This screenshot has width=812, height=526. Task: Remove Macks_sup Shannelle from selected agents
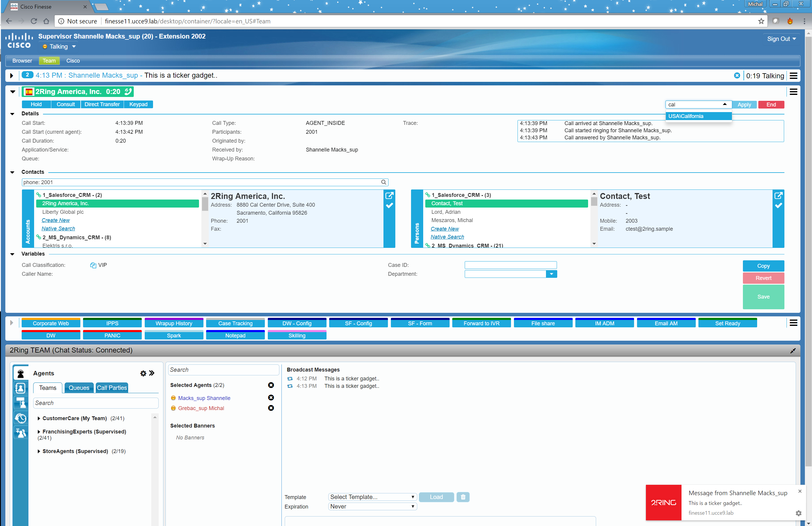point(271,398)
